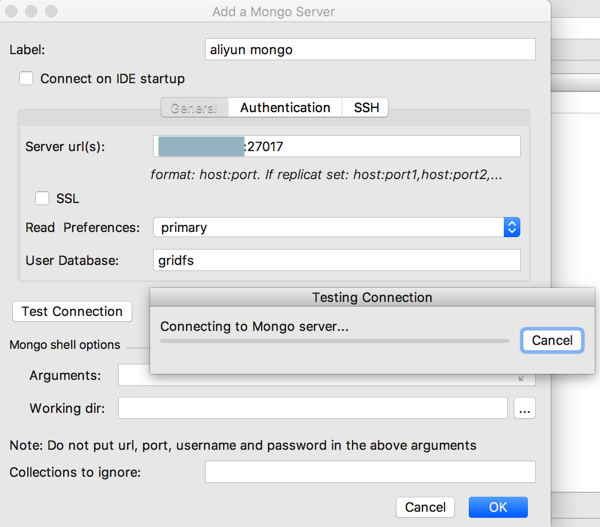Screen dimensions: 600x527
Task: Click the yellow minimize window button
Action: click(x=32, y=12)
